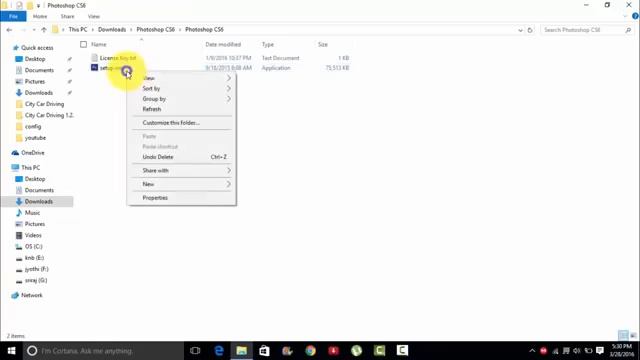Select the setup application file icon
Viewport: 640px width, 360px height.
[x=94, y=68]
